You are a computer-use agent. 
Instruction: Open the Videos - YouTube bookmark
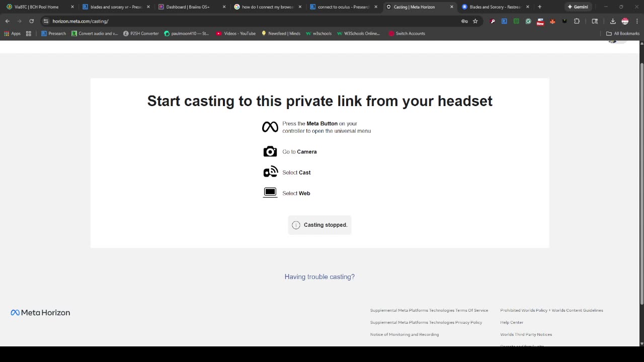coord(236,34)
